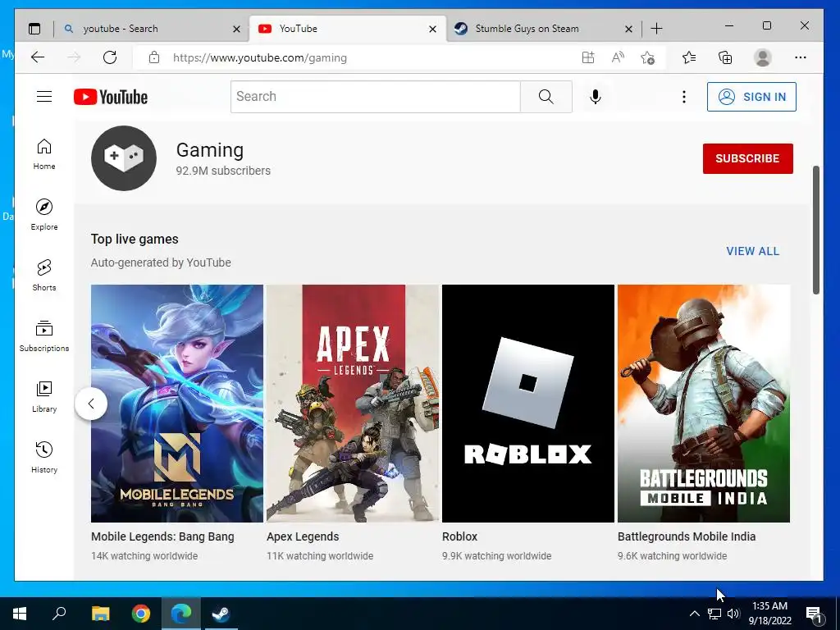This screenshot has height=630, width=840.
Task: Open the network icon in system tray
Action: pos(714,614)
